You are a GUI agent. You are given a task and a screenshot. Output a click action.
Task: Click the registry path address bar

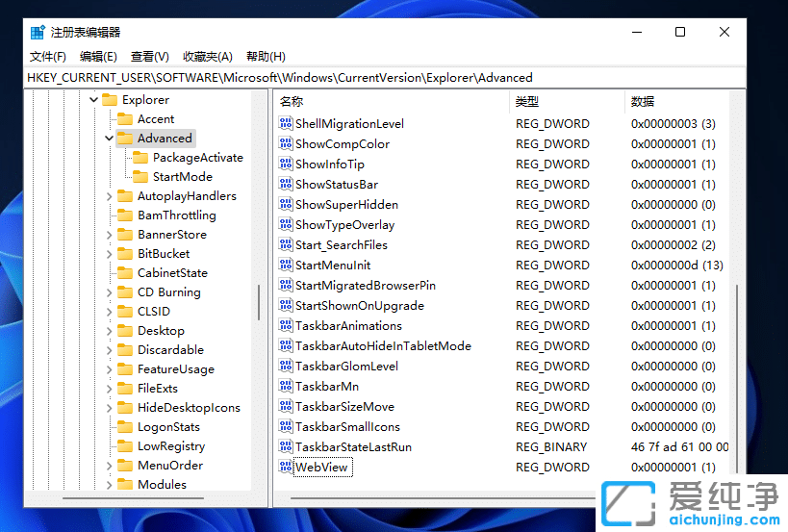click(x=385, y=77)
